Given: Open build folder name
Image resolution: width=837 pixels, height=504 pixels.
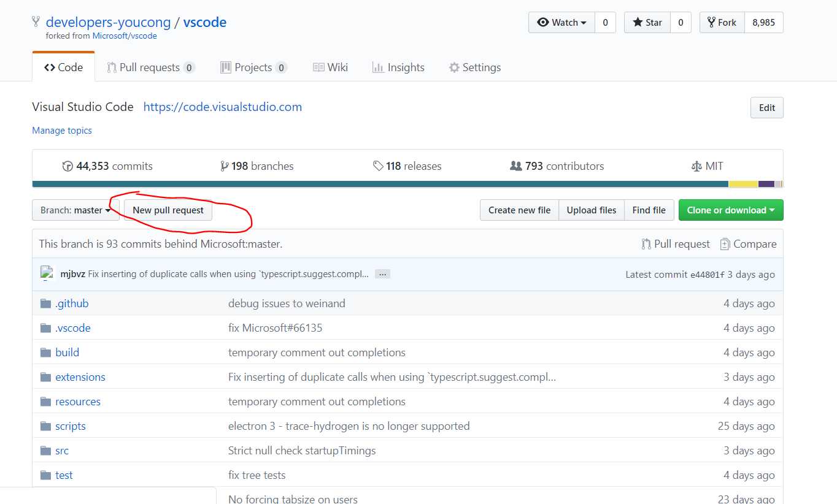Looking at the screenshot, I should coord(67,353).
